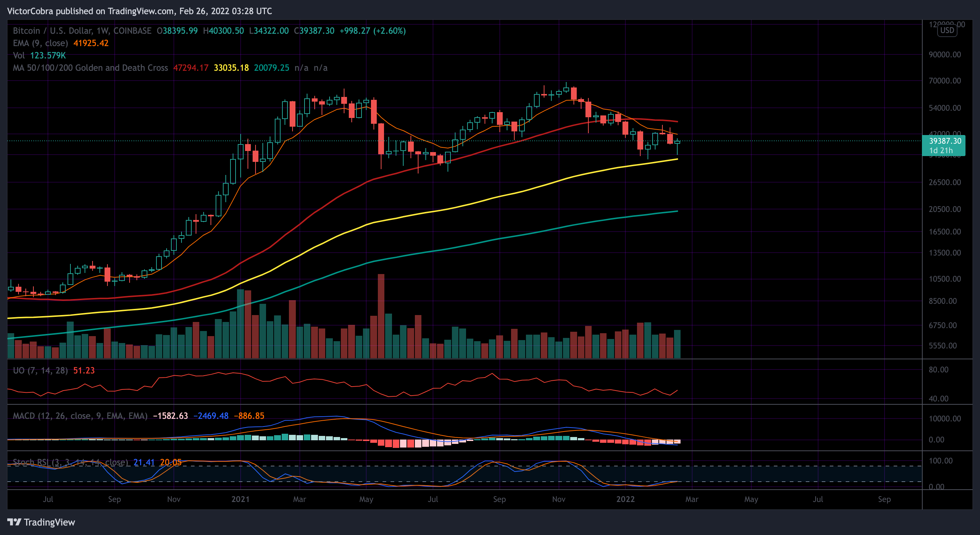Click the Vol indicator label
The width and height of the screenshot is (980, 535).
coord(19,56)
